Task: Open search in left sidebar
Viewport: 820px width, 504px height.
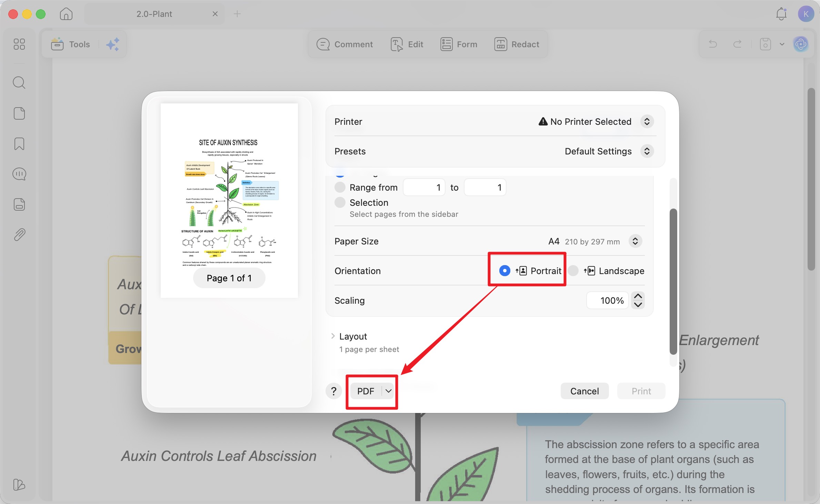Action: click(x=19, y=83)
